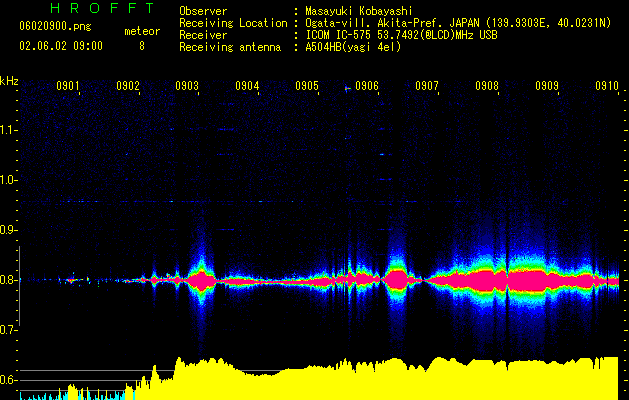
Task: Select the file name 06020900.png
Action: coord(55,26)
